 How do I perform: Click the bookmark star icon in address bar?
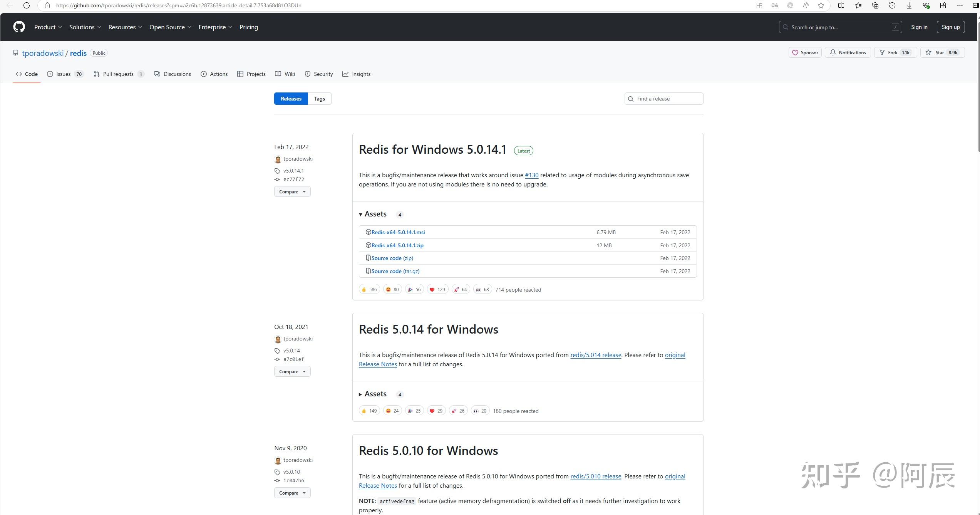[x=821, y=5]
